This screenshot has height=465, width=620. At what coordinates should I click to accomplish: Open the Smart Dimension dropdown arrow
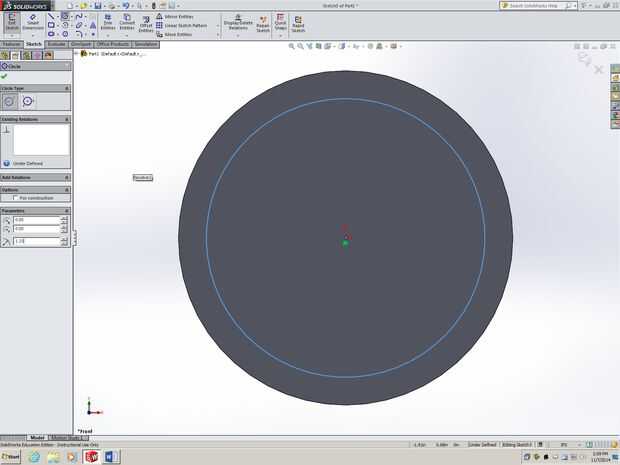pyautogui.click(x=33, y=36)
